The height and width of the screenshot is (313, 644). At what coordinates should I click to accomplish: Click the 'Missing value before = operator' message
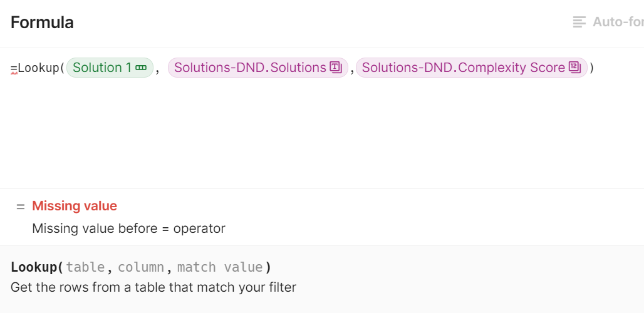click(128, 228)
